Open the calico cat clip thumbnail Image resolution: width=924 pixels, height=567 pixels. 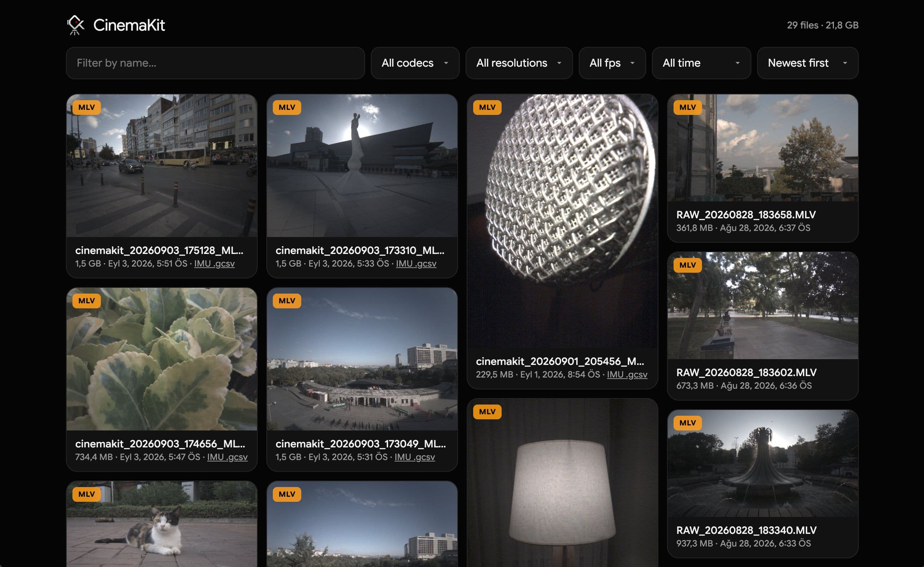tap(162, 524)
